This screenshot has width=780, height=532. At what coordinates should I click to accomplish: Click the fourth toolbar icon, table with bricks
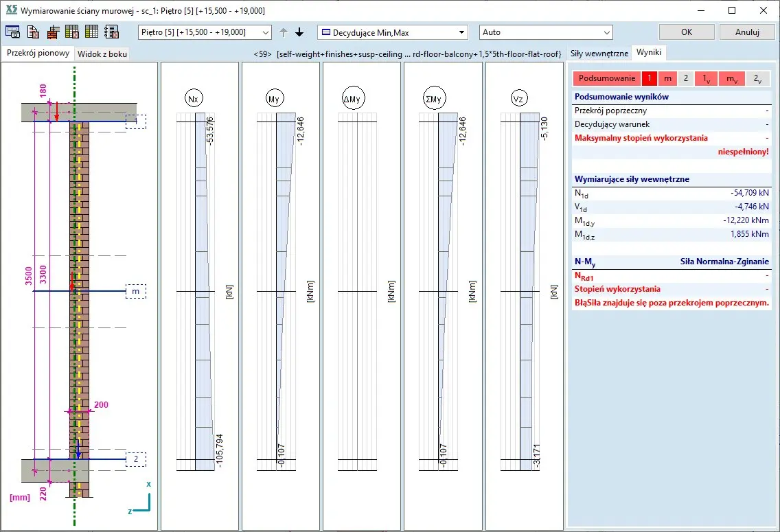pyautogui.click(x=71, y=32)
